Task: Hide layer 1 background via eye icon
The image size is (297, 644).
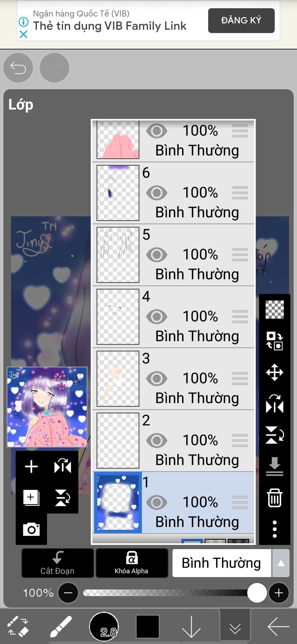Action: [x=157, y=502]
